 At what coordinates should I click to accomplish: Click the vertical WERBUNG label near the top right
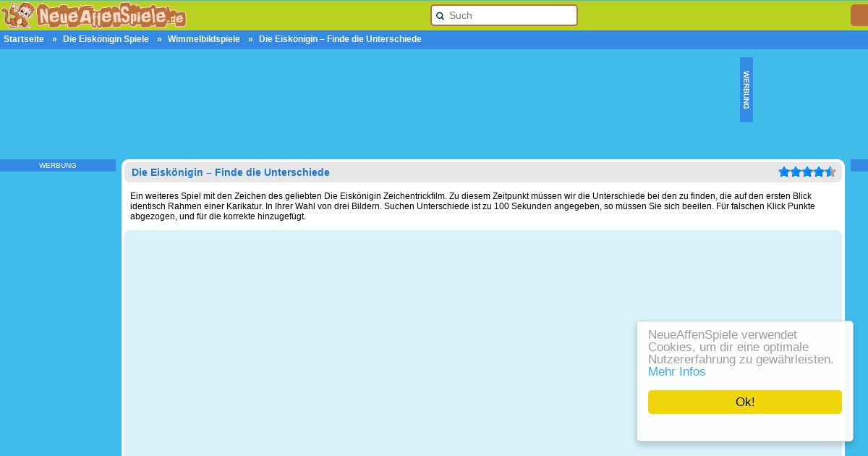tap(746, 90)
